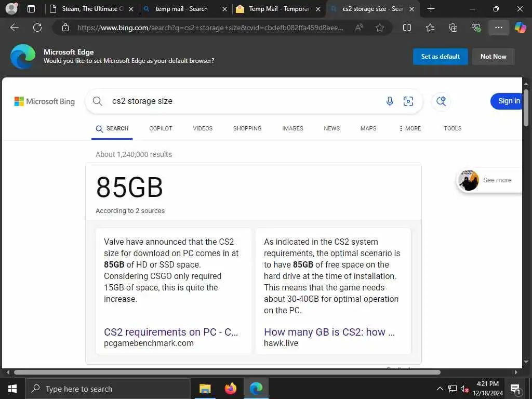
Task: View site information lock icon
Action: point(65,28)
